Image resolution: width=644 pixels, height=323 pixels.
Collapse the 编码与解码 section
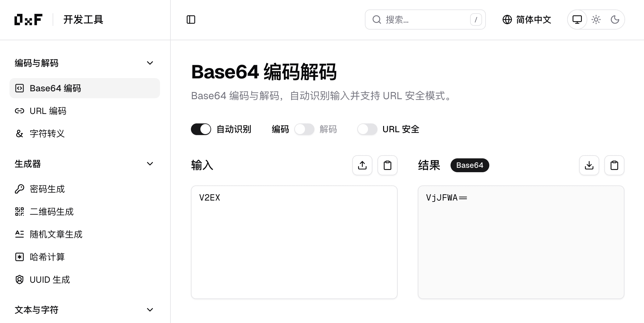[x=150, y=63]
